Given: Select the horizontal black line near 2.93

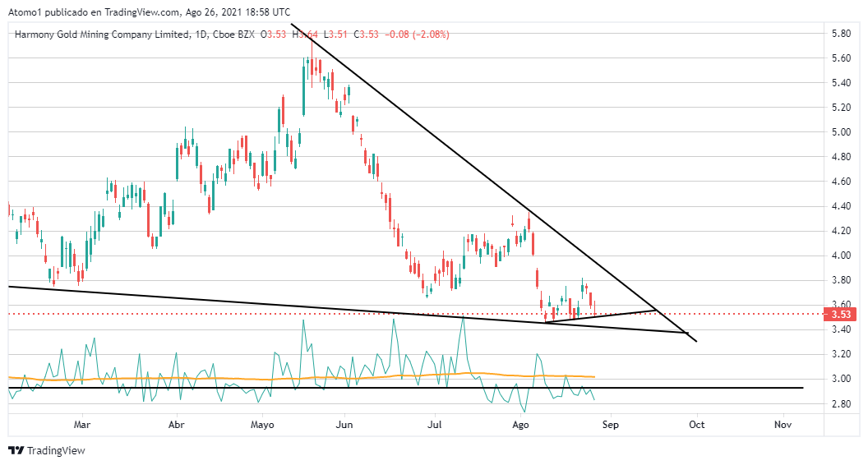Looking at the screenshot, I should tap(406, 388).
